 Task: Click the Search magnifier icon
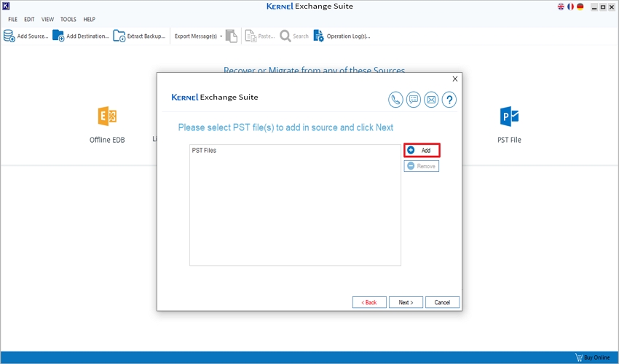point(285,36)
